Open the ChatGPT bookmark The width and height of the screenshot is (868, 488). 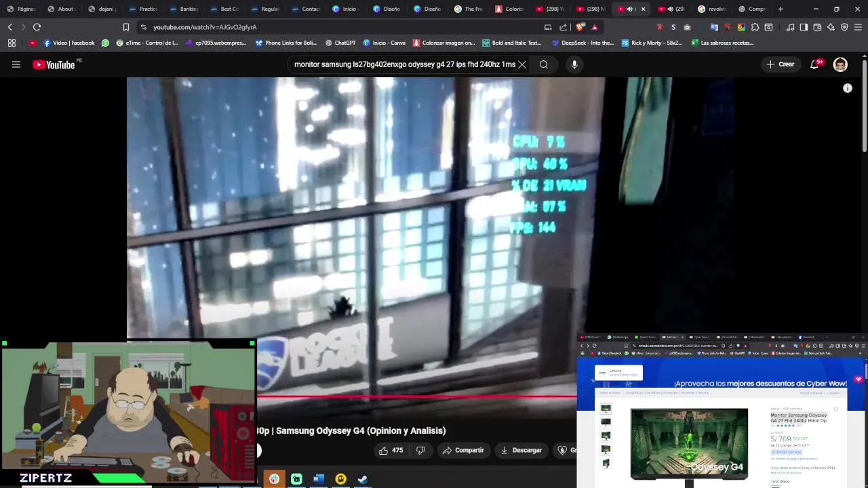tap(340, 43)
